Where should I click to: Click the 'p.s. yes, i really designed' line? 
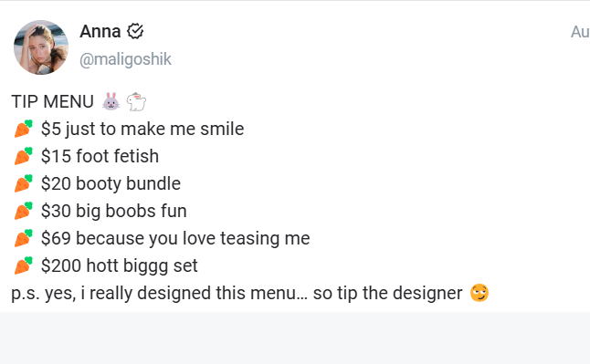click(237, 294)
